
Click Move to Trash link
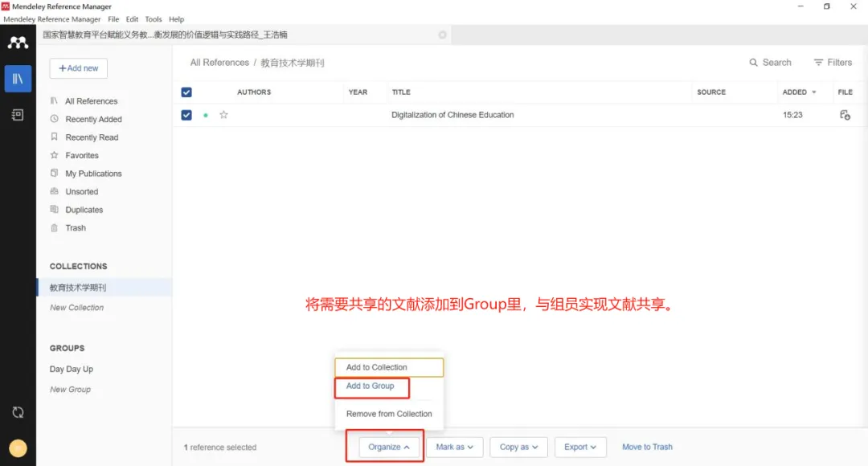647,448
